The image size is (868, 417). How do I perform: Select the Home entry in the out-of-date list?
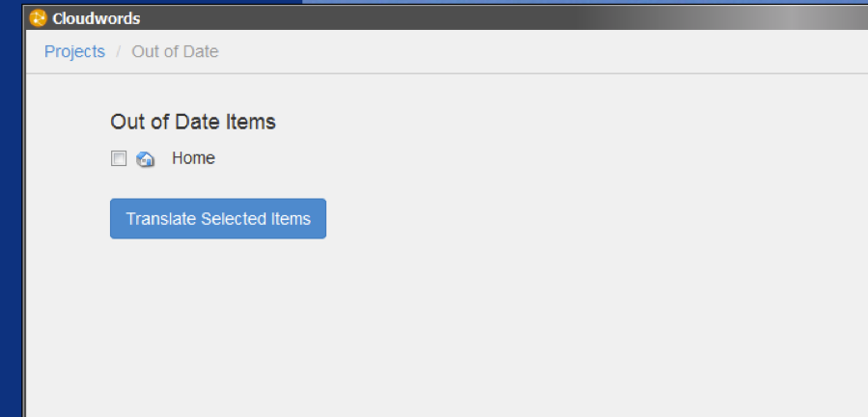click(x=193, y=158)
